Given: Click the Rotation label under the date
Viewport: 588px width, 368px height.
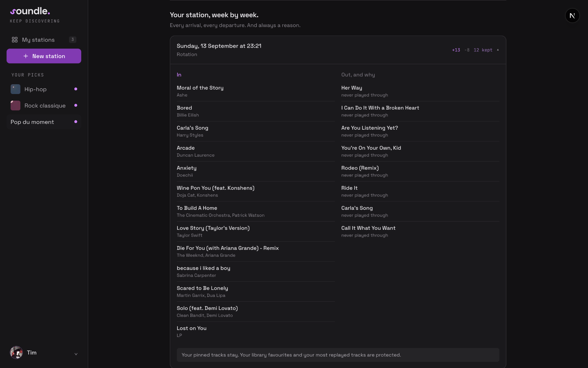Looking at the screenshot, I should (x=187, y=55).
